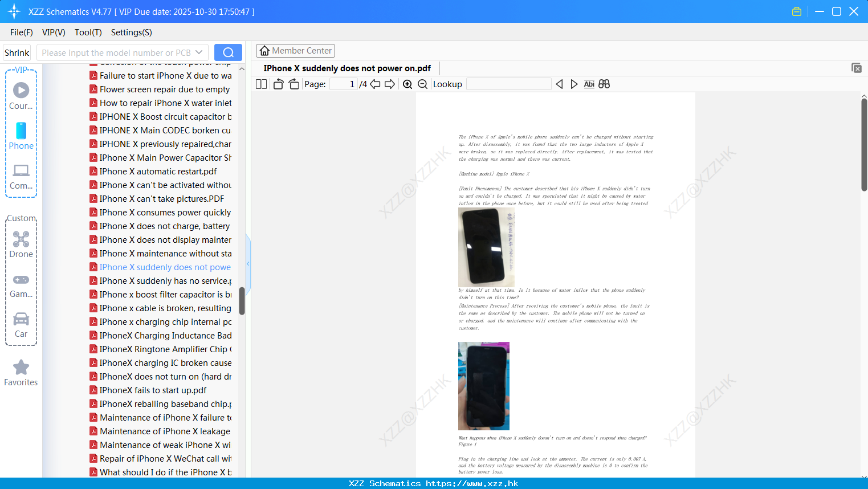Go to previous page arrow
Image resolution: width=868 pixels, height=489 pixels.
tap(375, 84)
